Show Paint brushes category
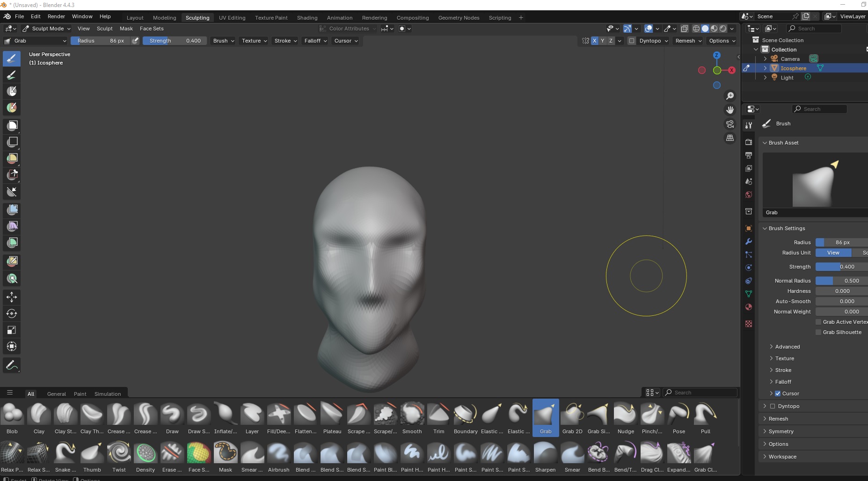This screenshot has height=481, width=868. pos(80,394)
